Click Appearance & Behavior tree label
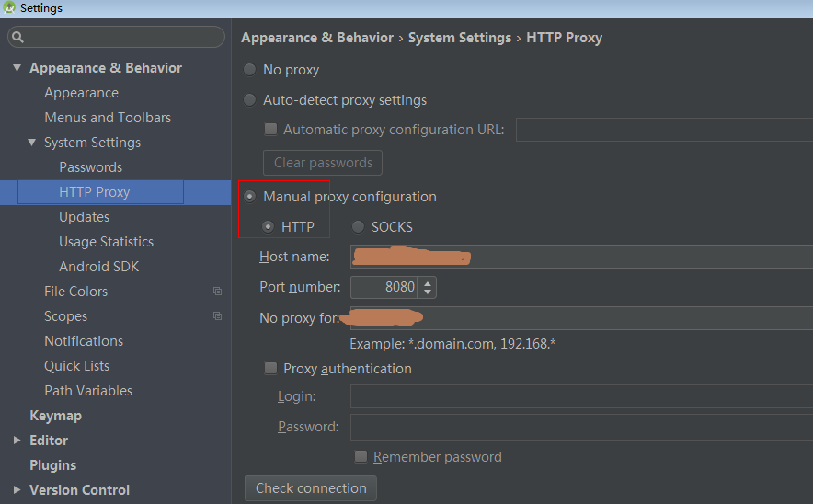The height and width of the screenshot is (504, 813). (x=106, y=68)
